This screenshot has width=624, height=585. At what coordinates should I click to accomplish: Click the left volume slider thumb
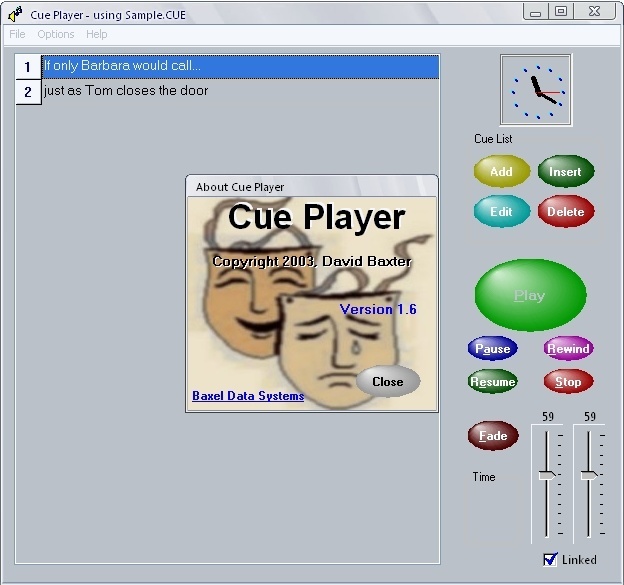click(x=547, y=475)
